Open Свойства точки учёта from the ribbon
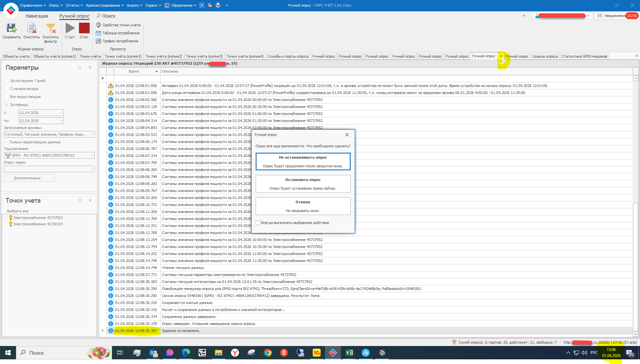This screenshot has height=364, width=640. [118, 25]
